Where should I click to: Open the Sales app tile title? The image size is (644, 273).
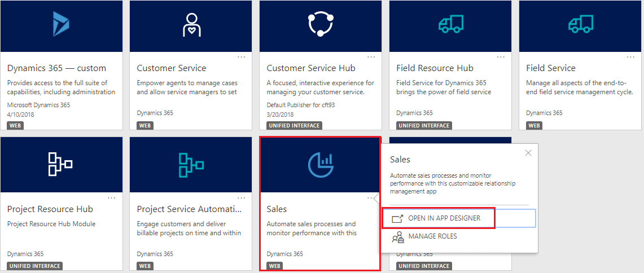point(277,209)
